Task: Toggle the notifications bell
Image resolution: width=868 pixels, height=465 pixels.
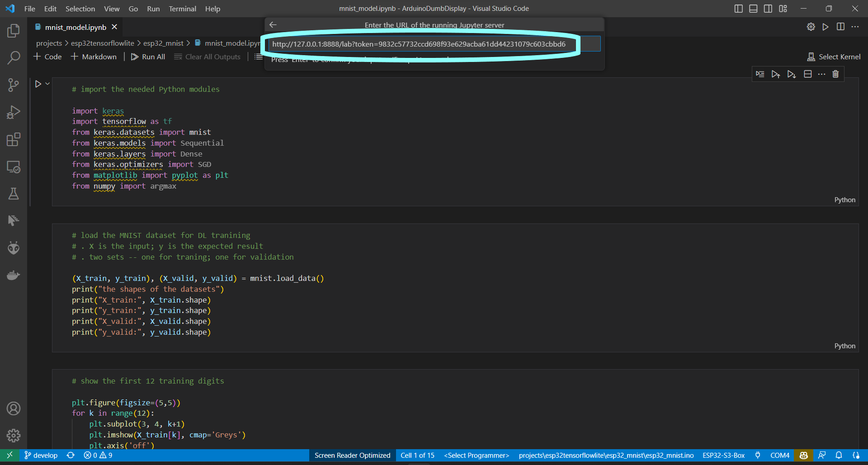Action: pos(839,456)
